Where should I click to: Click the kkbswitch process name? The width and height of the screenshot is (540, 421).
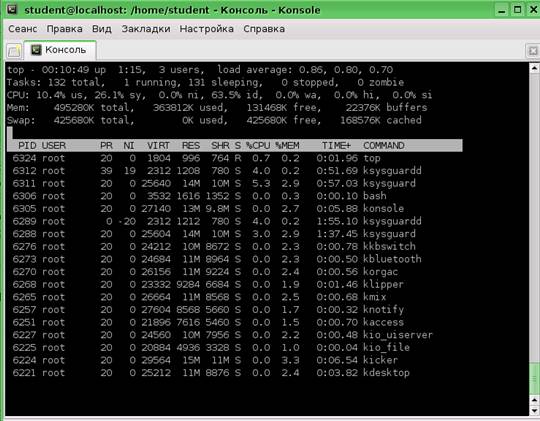pos(389,247)
